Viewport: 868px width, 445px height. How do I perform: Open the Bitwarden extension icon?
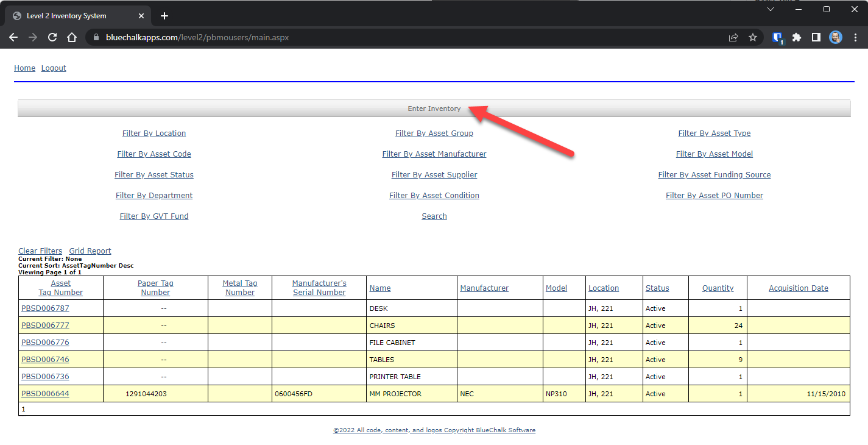coord(777,37)
